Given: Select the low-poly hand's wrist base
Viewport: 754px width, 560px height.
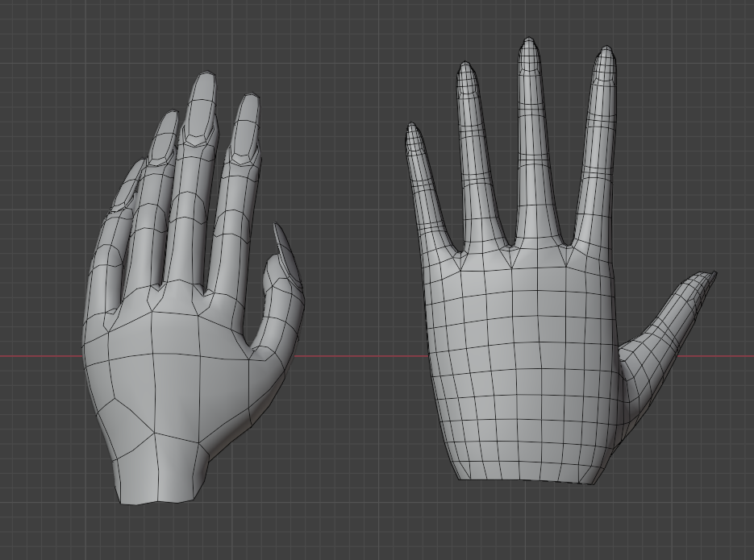Looking at the screenshot, I should click(161, 483).
